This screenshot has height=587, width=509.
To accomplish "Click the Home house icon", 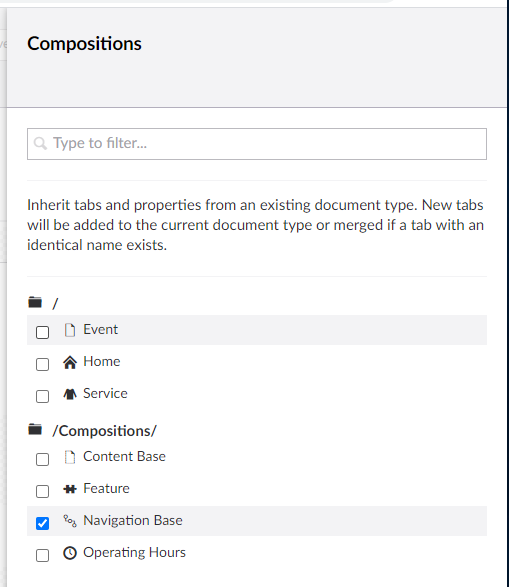I will pos(70,362).
